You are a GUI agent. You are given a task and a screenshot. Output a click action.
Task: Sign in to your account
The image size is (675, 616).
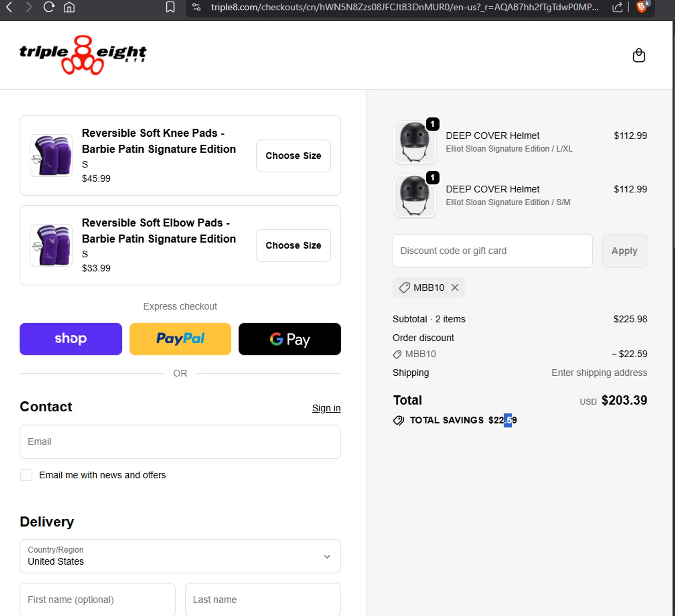(x=326, y=408)
